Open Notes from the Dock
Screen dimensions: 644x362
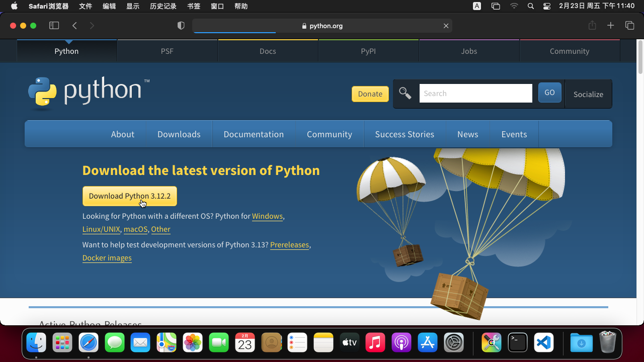click(324, 343)
